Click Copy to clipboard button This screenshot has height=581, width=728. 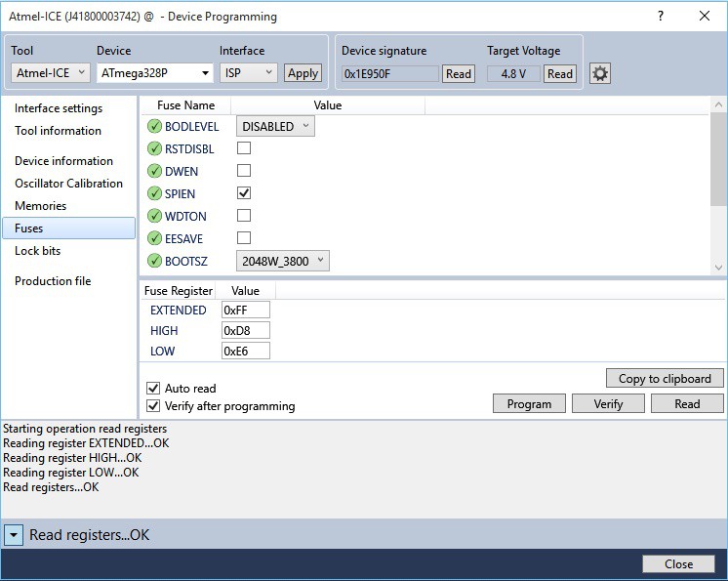coord(665,379)
